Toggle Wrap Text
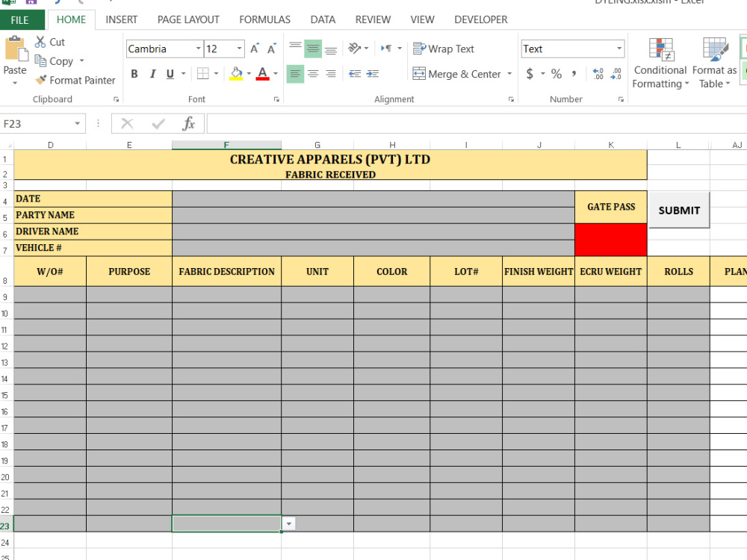The width and height of the screenshot is (747, 560). point(444,49)
